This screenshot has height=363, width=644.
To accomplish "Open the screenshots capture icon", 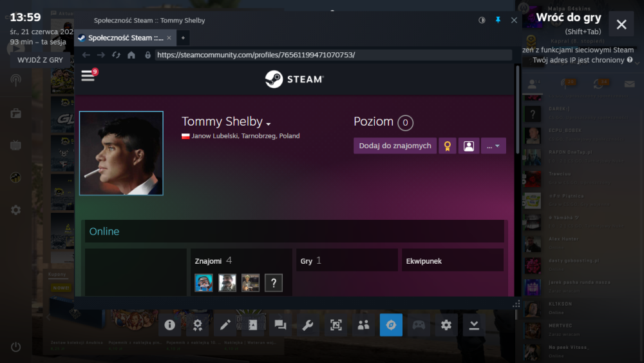I will click(x=336, y=325).
